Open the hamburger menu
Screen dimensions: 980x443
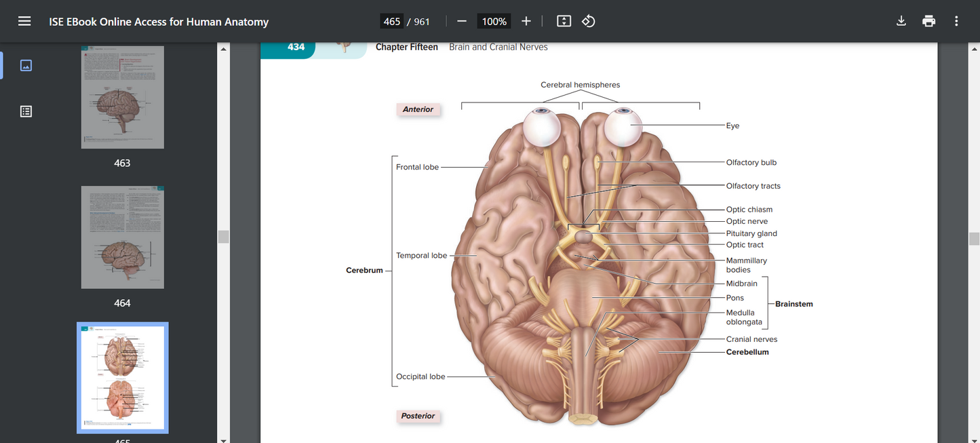[x=24, y=20]
